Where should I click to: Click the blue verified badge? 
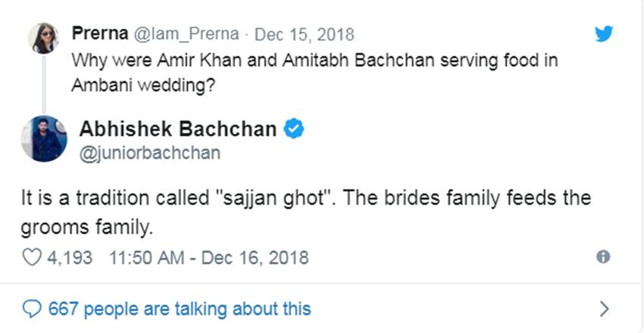[x=294, y=129]
